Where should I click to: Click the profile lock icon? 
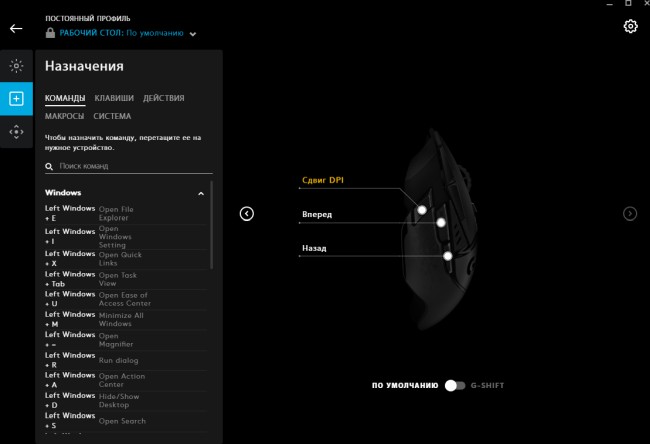[50, 33]
